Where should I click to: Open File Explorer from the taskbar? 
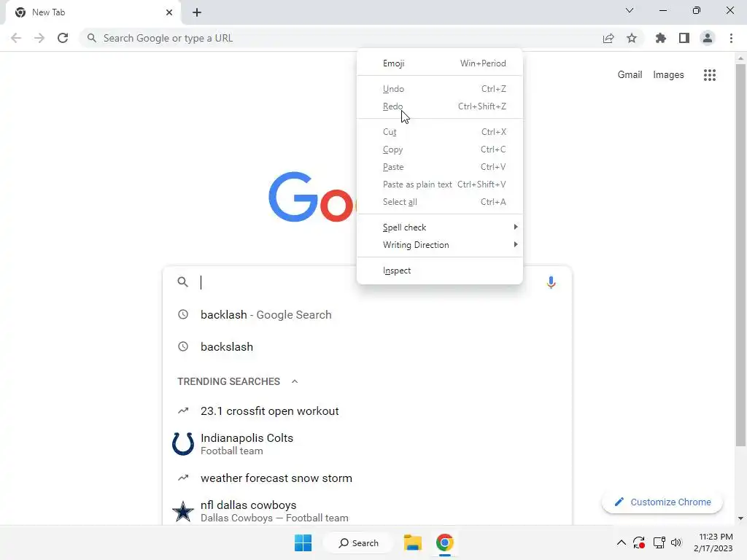[x=413, y=542]
